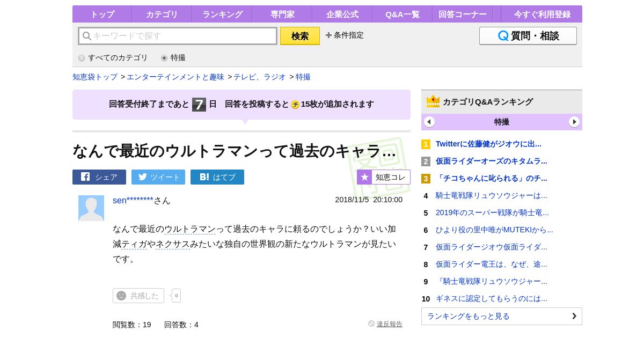This screenshot has width=644, height=338.
Task: Click the 違反報告 link
Action: point(390,324)
